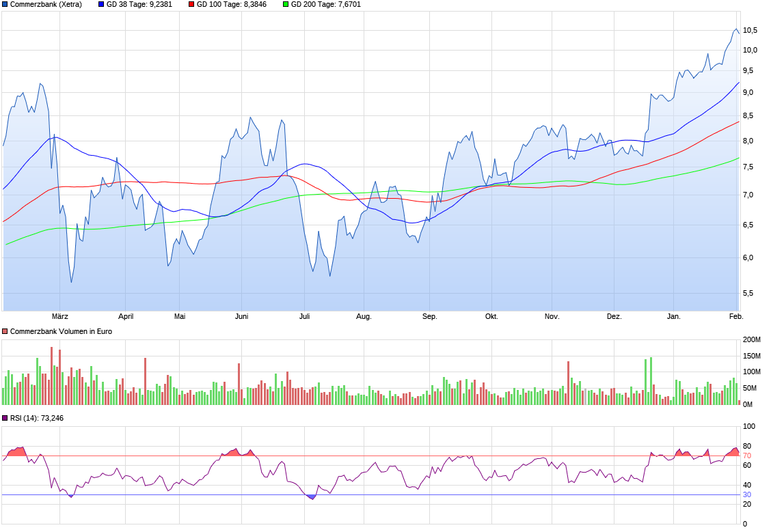Click the tall red volume bar in mid-April
This screenshot has height=532, width=771.
pyautogui.click(x=145, y=381)
